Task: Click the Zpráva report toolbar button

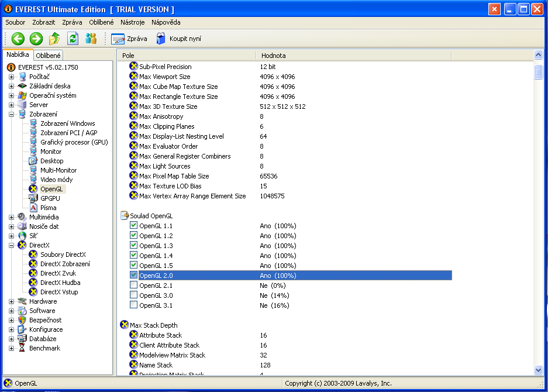Action: [x=129, y=39]
